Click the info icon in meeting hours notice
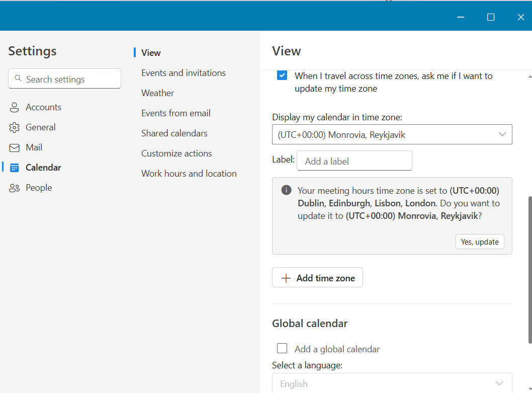The width and height of the screenshot is (532, 393). (286, 190)
